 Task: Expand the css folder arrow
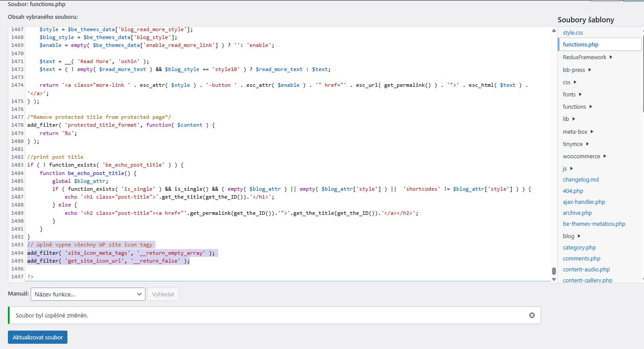point(574,82)
